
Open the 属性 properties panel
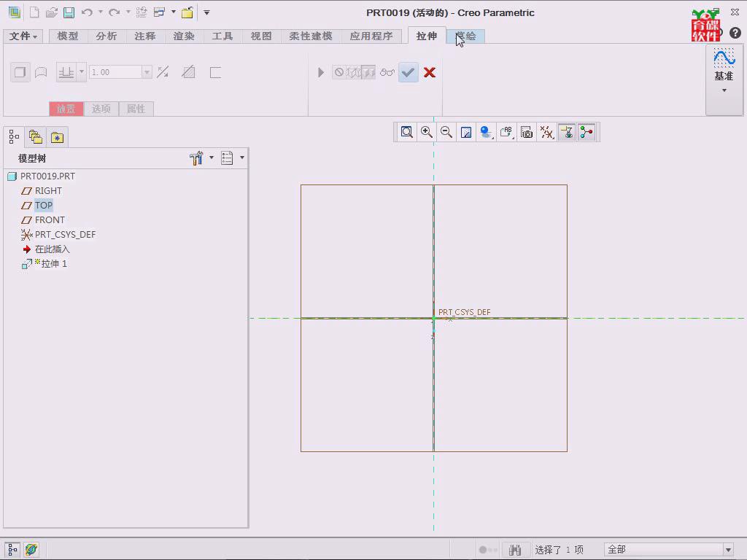(x=136, y=109)
